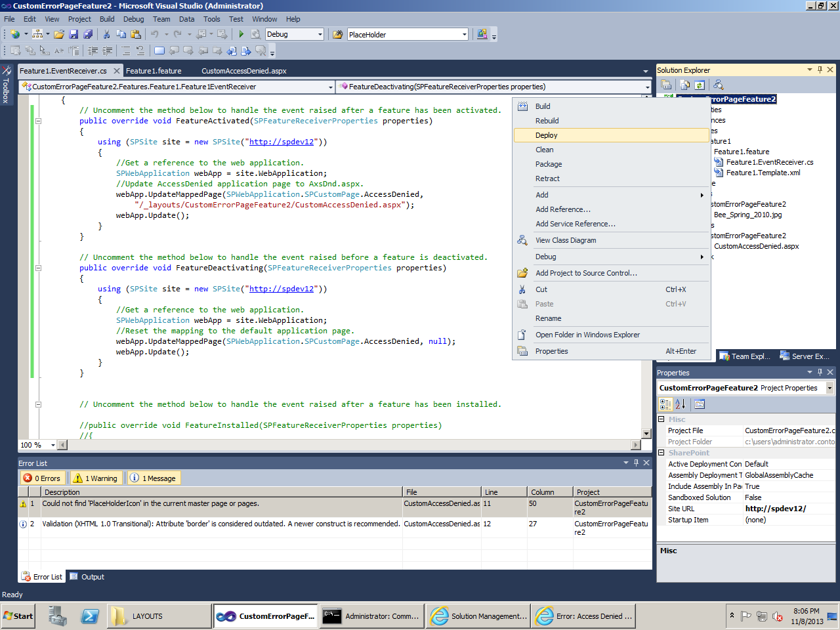Collapse the SharePoint properties category

click(x=661, y=453)
